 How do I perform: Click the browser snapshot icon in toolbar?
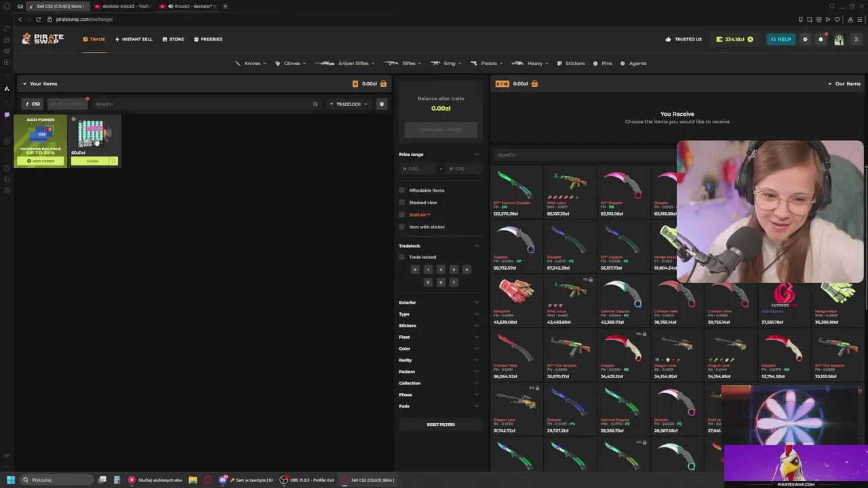pyautogui.click(x=810, y=19)
